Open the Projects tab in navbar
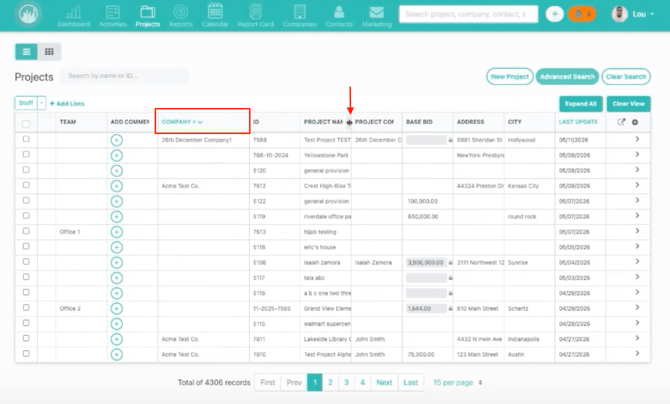Image resolution: width=670 pixels, height=404 pixels. click(148, 16)
